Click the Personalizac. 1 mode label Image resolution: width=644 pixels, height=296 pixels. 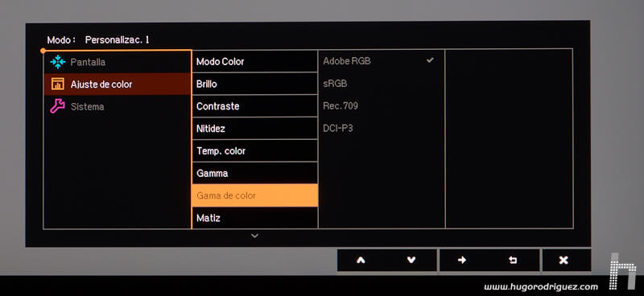pyautogui.click(x=117, y=40)
